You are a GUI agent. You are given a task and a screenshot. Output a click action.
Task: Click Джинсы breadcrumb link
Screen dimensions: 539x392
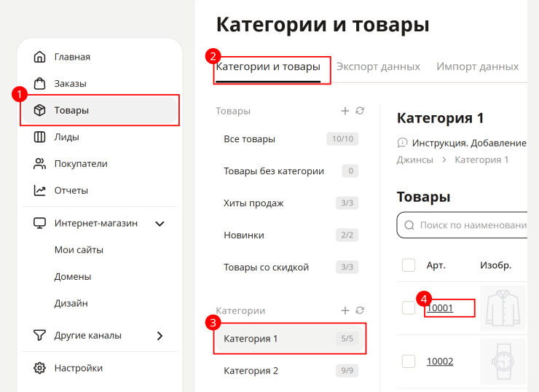[x=415, y=160]
